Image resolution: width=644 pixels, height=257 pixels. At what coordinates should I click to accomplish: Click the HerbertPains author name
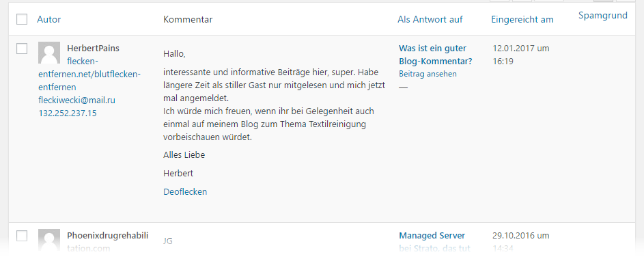click(x=94, y=48)
